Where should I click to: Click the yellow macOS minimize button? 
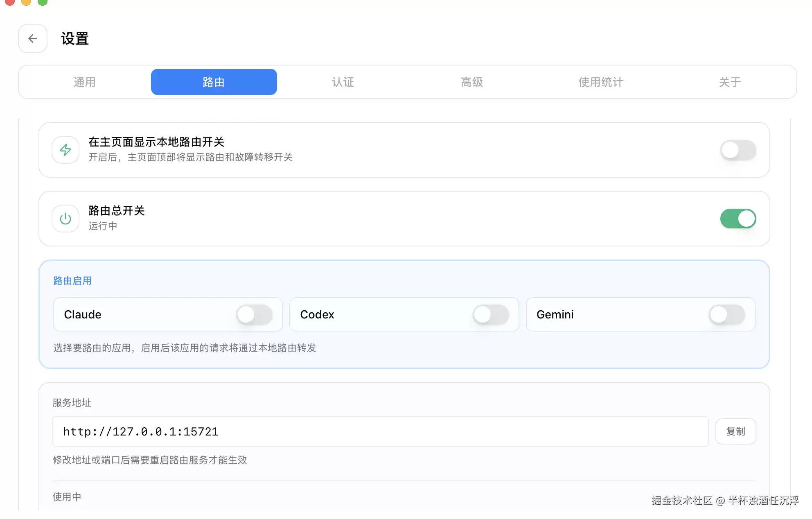click(26, 2)
